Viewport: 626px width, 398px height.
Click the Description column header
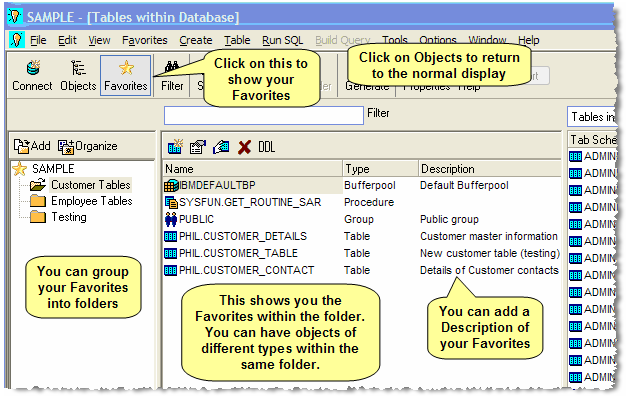coord(490,169)
